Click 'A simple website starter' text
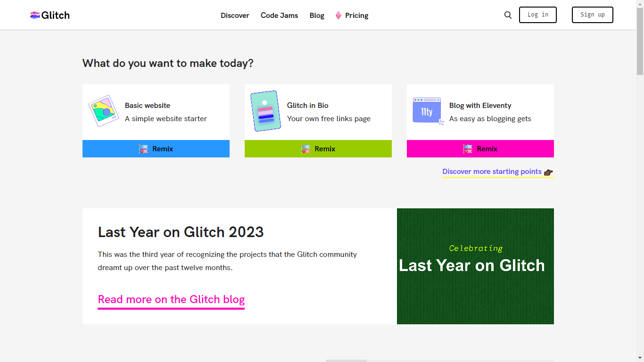 click(x=166, y=119)
